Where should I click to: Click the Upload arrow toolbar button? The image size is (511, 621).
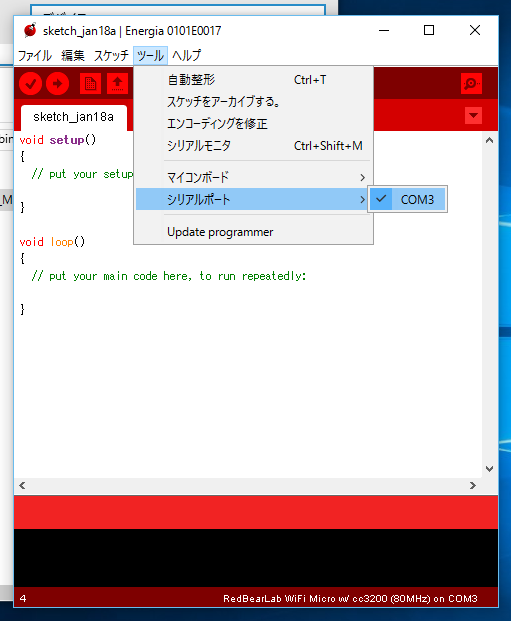point(57,84)
